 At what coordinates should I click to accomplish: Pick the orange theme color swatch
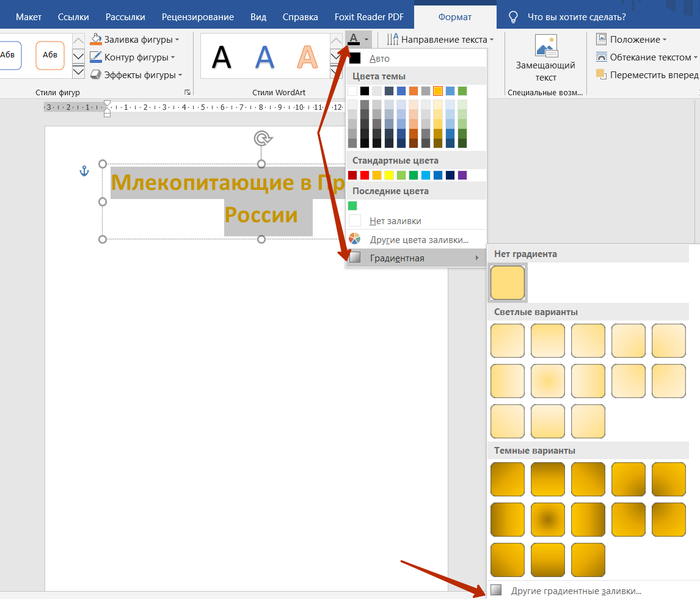click(414, 91)
